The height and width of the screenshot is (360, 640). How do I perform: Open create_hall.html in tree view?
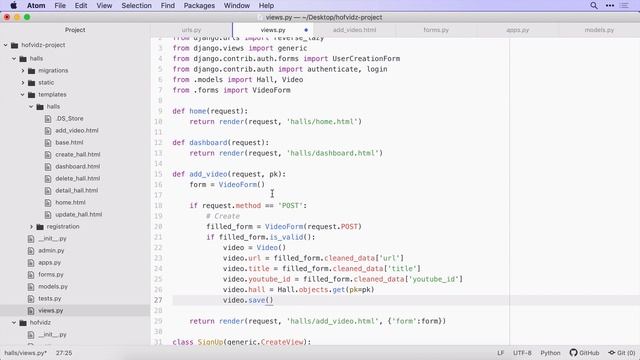(x=78, y=154)
